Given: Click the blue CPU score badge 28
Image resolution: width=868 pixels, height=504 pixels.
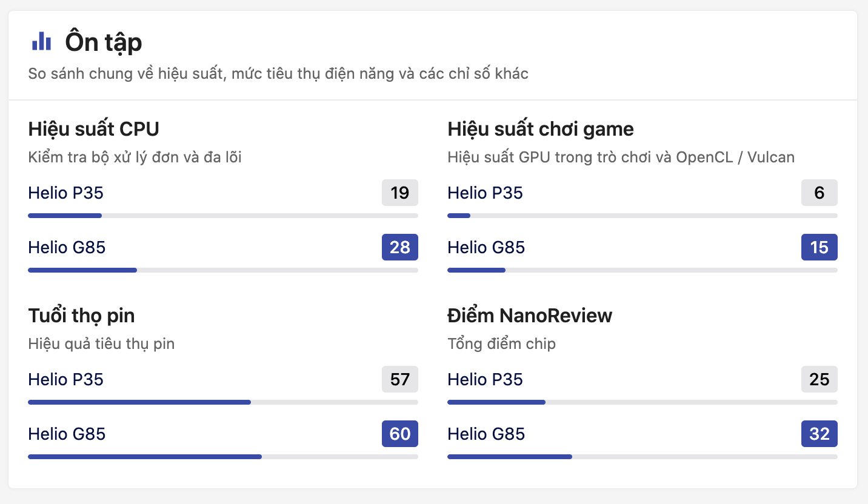Looking at the screenshot, I should (399, 248).
